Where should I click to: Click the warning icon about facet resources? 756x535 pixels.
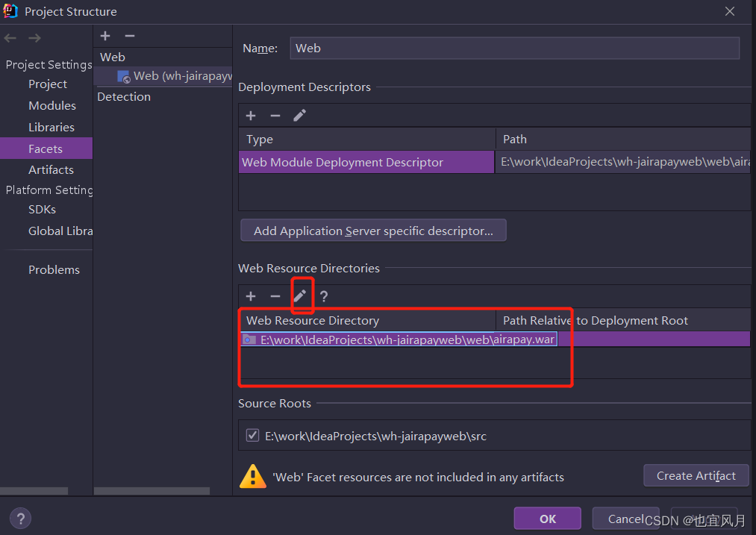point(253,476)
